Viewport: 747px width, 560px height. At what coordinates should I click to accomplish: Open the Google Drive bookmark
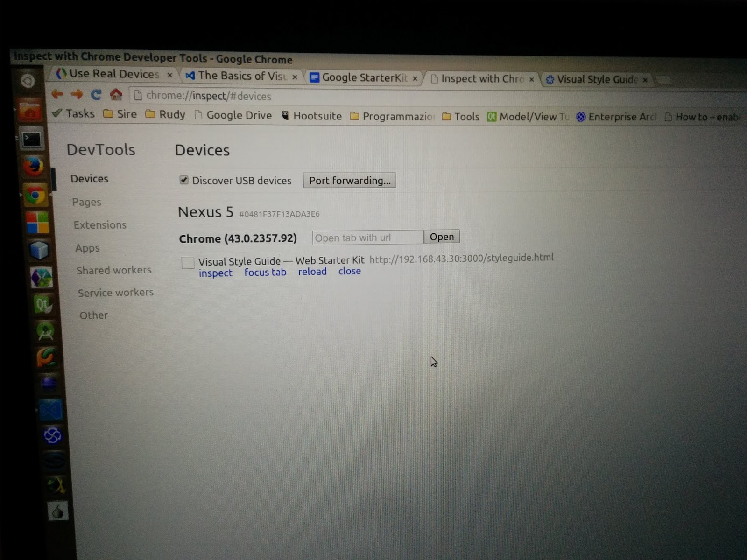click(233, 115)
